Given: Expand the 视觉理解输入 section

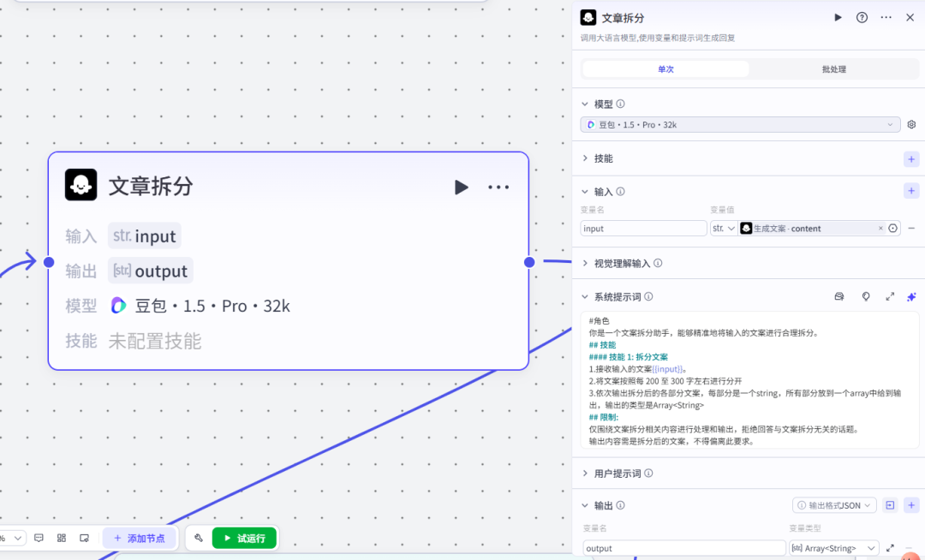Looking at the screenshot, I should click(585, 263).
